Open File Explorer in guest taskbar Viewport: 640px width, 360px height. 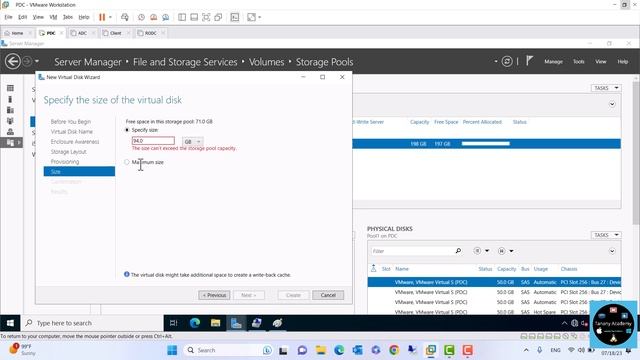point(216,323)
